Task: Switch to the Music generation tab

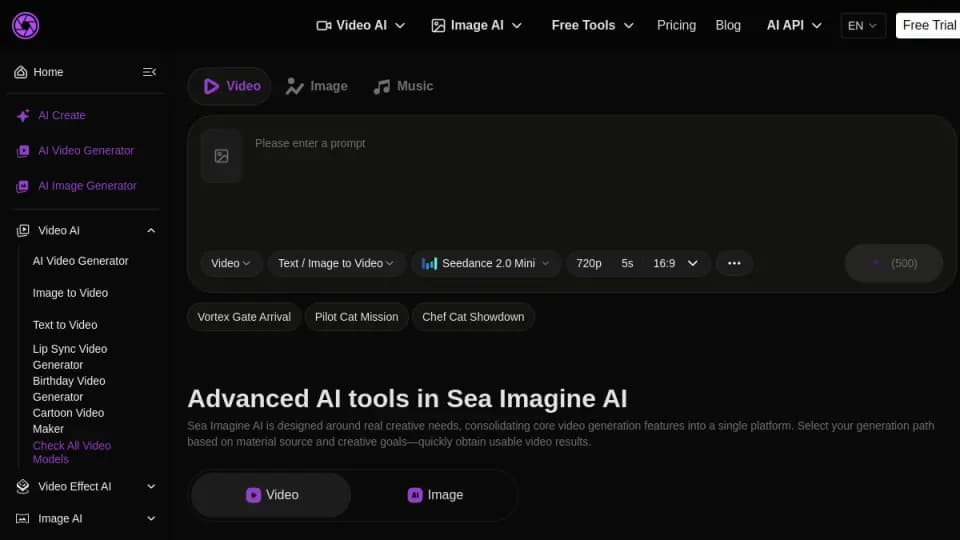Action: click(403, 86)
